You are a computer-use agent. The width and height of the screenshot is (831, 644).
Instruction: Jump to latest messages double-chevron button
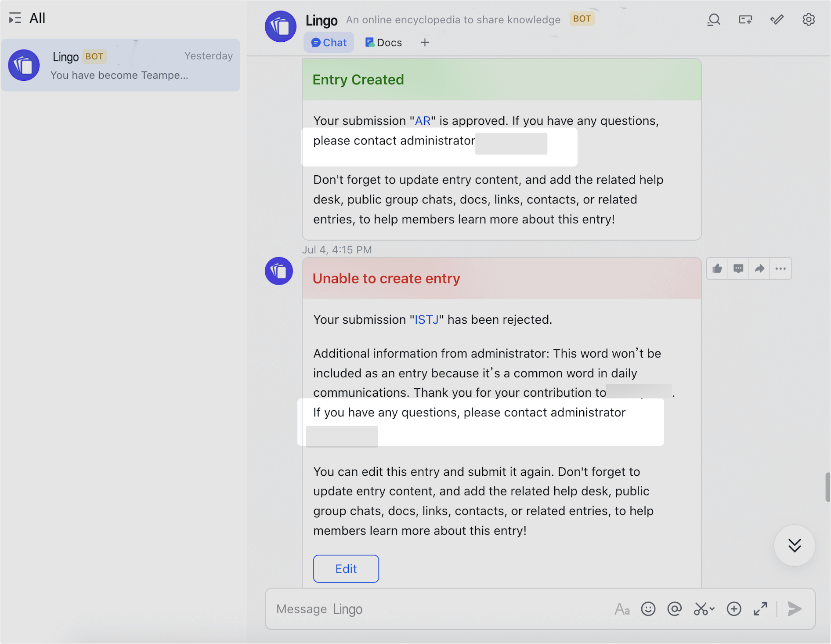coord(795,545)
